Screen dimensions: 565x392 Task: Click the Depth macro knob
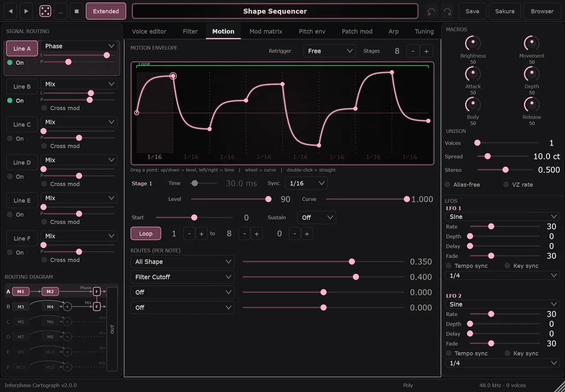pos(532,74)
